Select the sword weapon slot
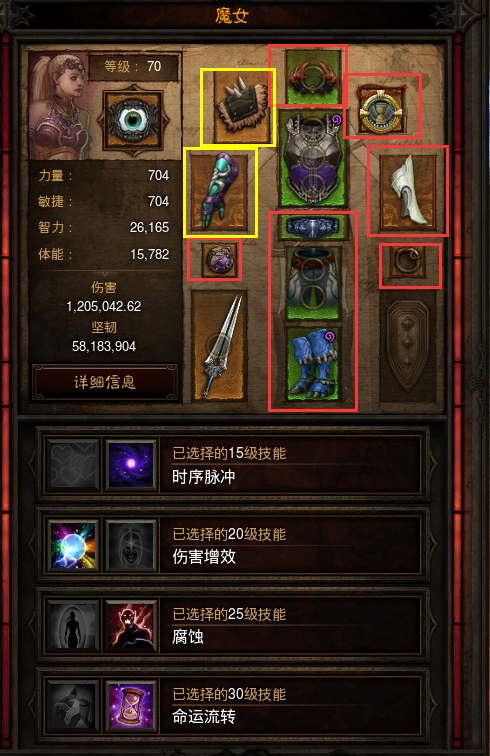 219,346
